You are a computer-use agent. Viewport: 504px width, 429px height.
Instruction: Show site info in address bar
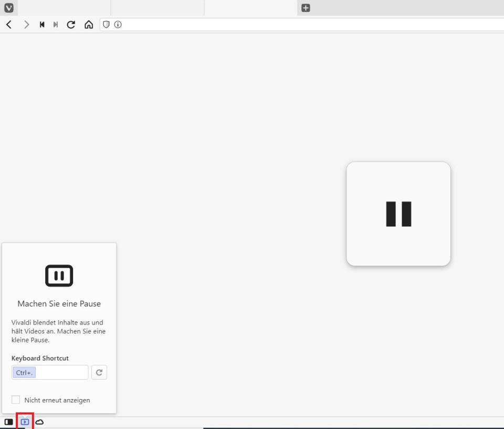(118, 25)
